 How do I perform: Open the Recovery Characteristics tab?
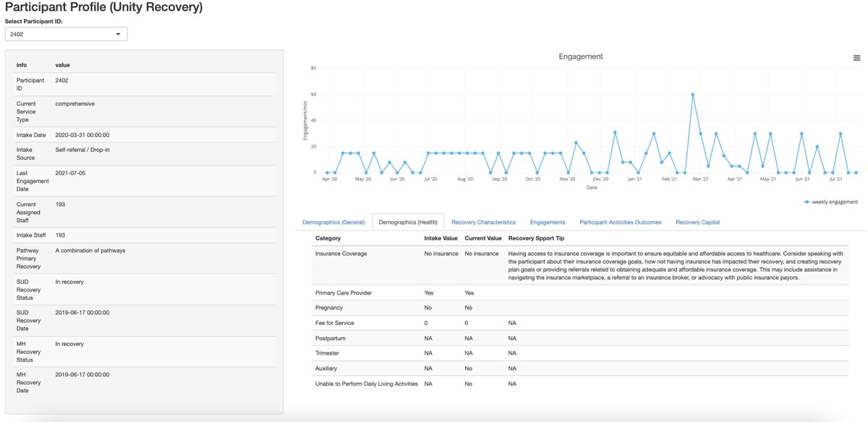[483, 222]
